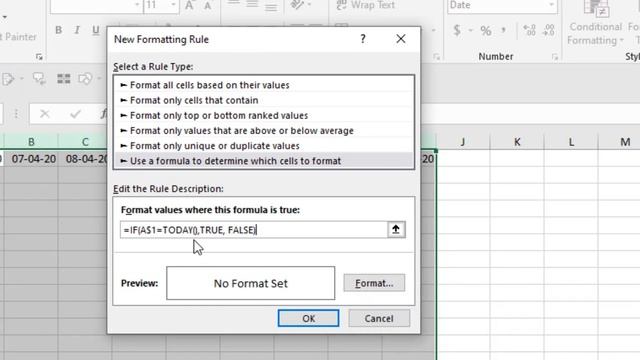Select 'Use a formula to determine' rule type
The image size is (640, 360).
point(264,161)
